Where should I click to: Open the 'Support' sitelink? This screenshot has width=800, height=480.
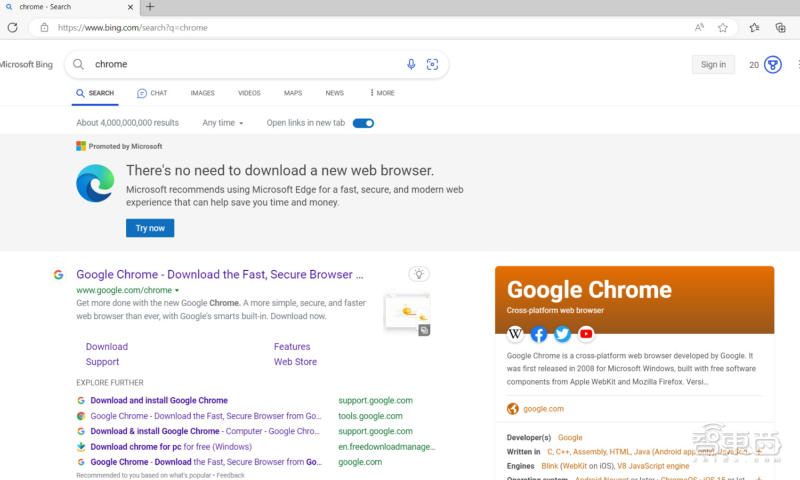pos(102,362)
